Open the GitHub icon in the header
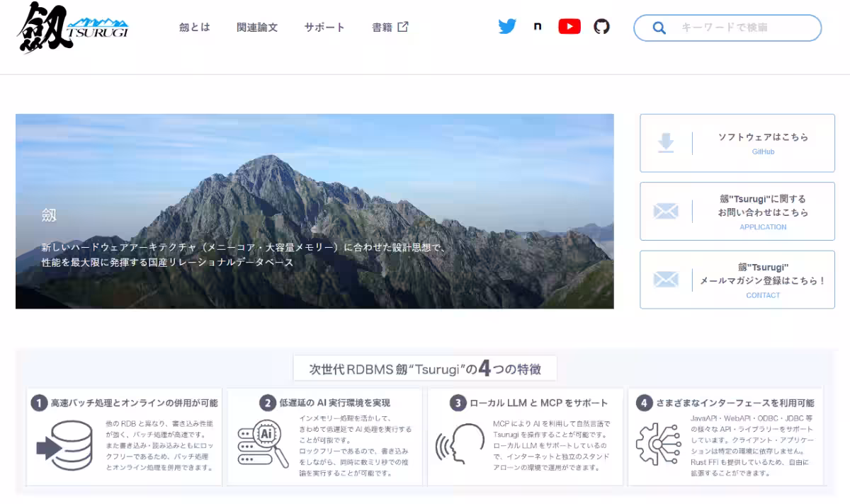This screenshot has width=850, height=504. click(601, 26)
